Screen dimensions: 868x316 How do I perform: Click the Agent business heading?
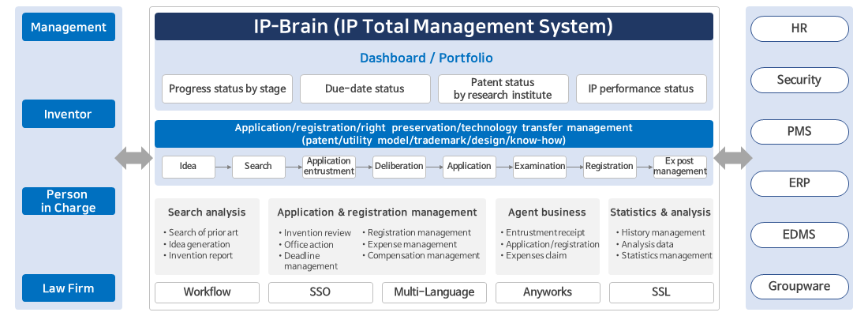[547, 213]
